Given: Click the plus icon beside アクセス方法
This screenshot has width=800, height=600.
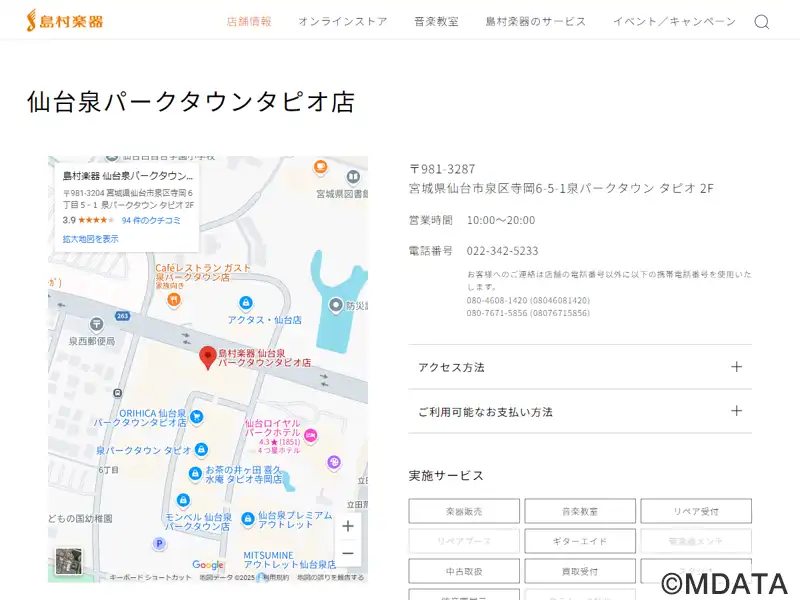Looking at the screenshot, I should 736,367.
